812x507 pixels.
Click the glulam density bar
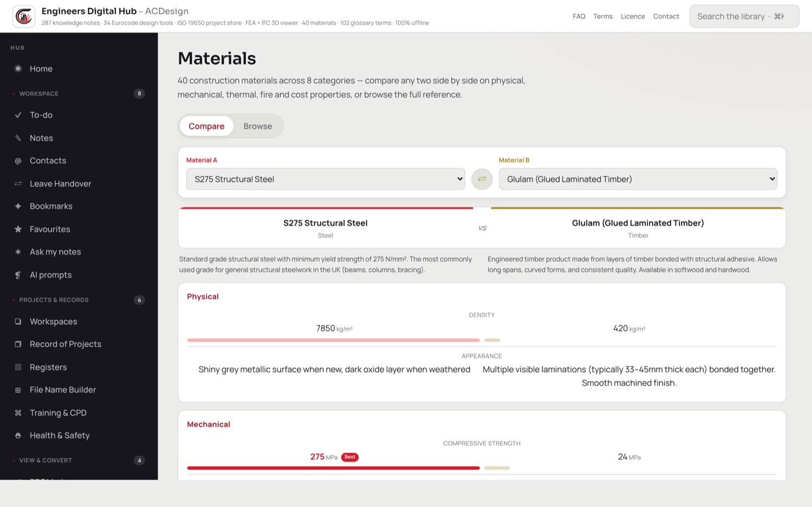[x=492, y=340]
